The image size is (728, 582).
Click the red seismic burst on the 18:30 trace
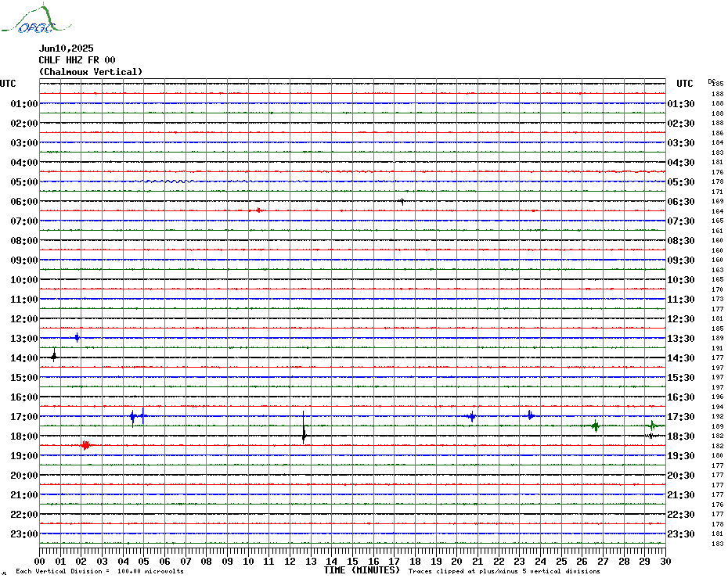(x=85, y=445)
